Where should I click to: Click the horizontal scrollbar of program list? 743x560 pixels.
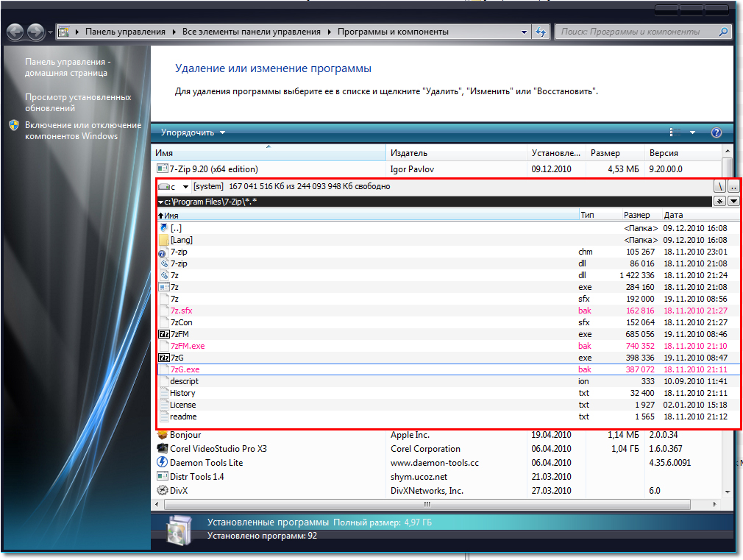coord(425,505)
